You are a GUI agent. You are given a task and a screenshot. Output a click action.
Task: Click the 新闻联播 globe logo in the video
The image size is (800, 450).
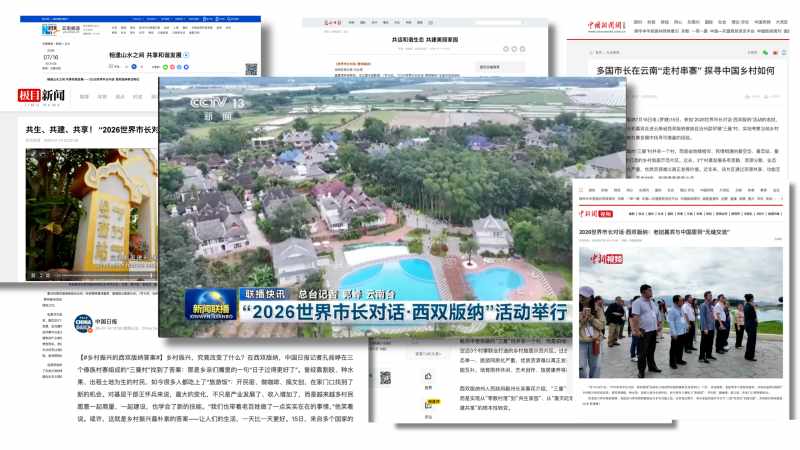[211, 304]
